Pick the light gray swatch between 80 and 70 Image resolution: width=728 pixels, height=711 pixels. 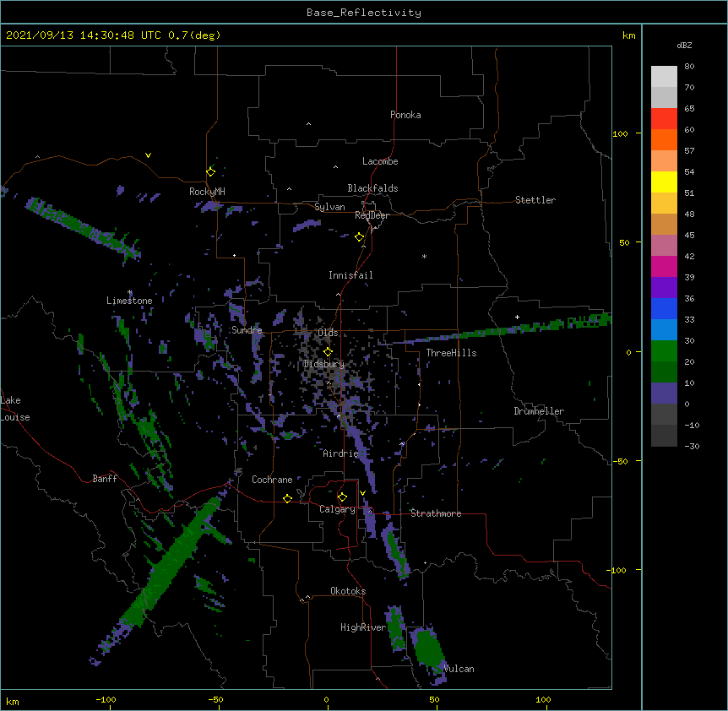click(664, 77)
